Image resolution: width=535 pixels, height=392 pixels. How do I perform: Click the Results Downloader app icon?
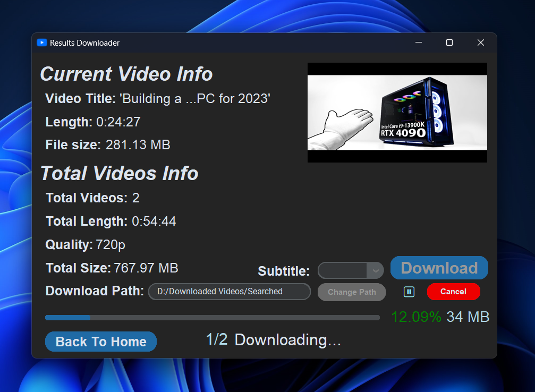click(x=41, y=42)
